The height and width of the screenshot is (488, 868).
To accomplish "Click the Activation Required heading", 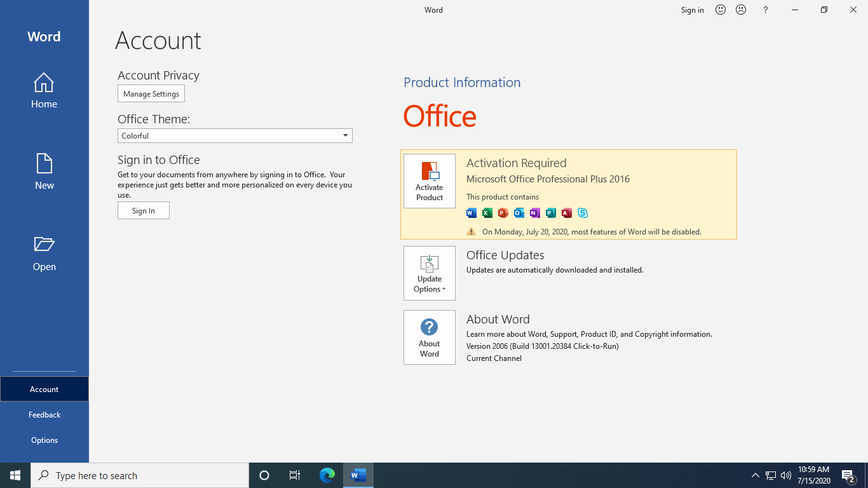I will coord(517,163).
